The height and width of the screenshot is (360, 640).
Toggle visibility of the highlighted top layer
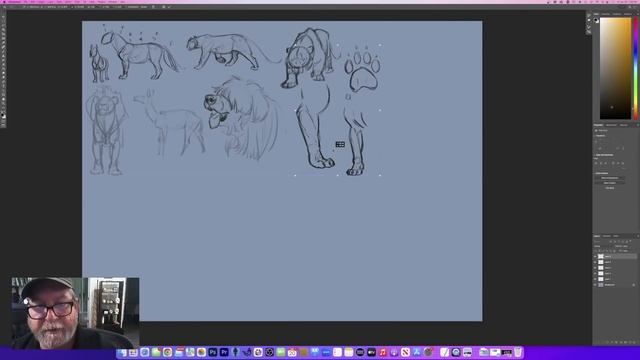click(x=595, y=256)
